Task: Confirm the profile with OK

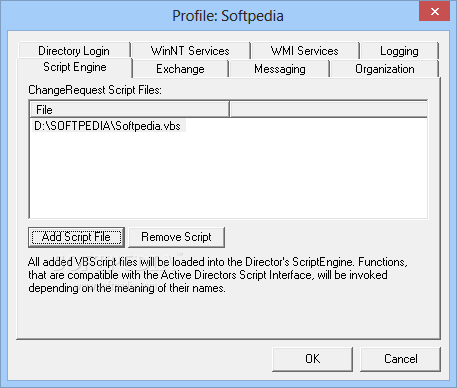Action: click(x=312, y=359)
